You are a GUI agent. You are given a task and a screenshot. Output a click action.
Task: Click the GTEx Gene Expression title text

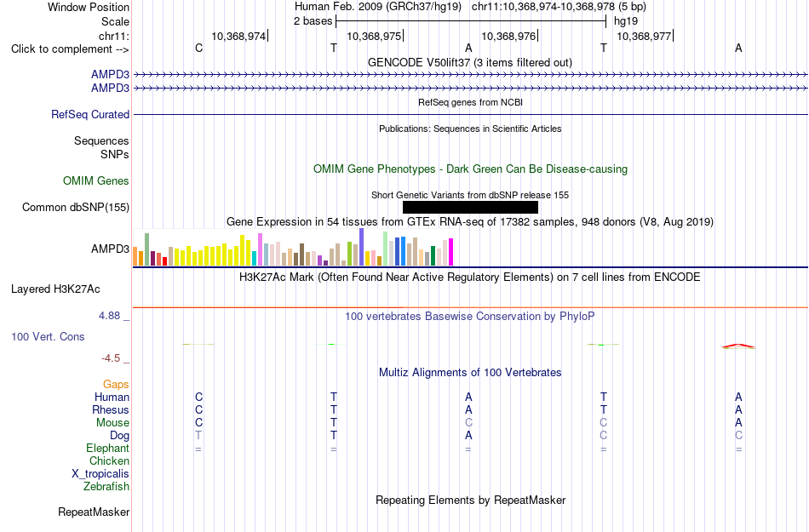coord(470,221)
